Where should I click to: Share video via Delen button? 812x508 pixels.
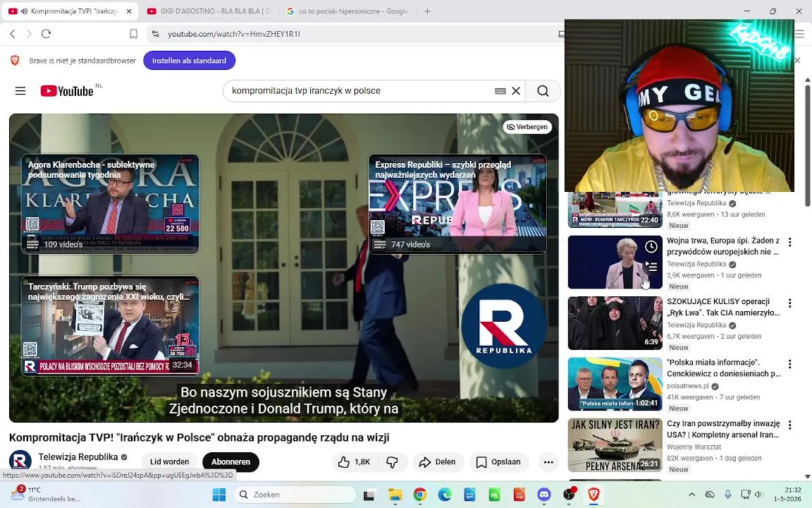click(438, 462)
